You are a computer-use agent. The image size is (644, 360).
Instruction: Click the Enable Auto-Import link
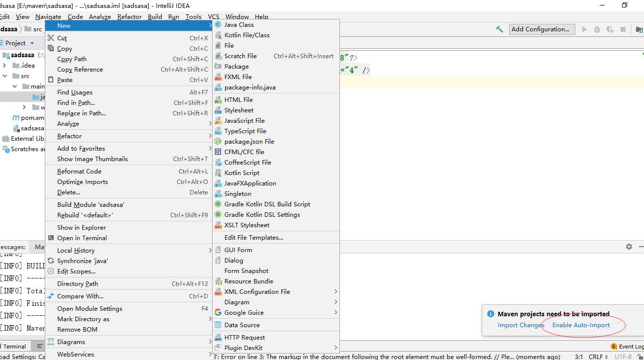581,325
